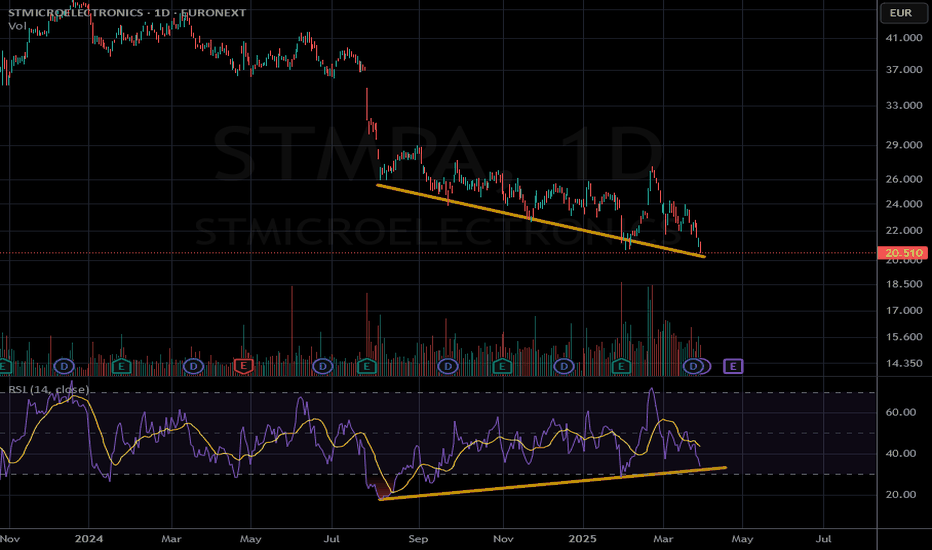
Task: Click the current price tag 20.510
Action: point(903,253)
